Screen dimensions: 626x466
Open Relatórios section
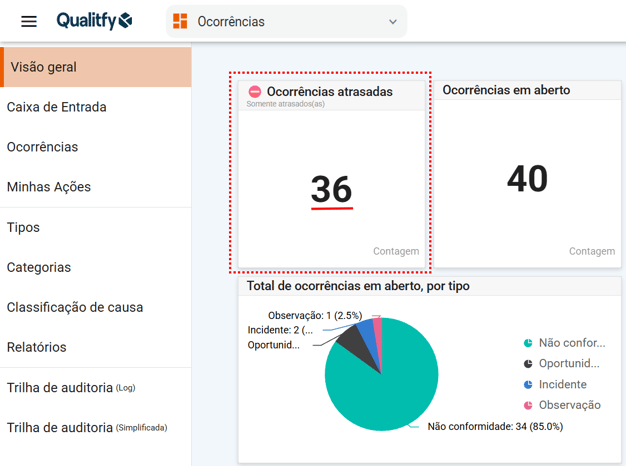point(37,347)
